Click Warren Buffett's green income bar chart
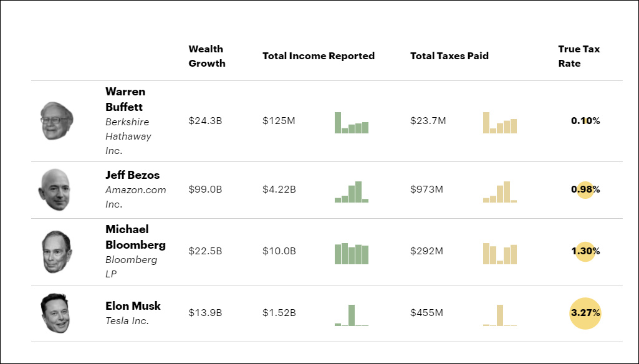639x364 pixels. (x=352, y=123)
